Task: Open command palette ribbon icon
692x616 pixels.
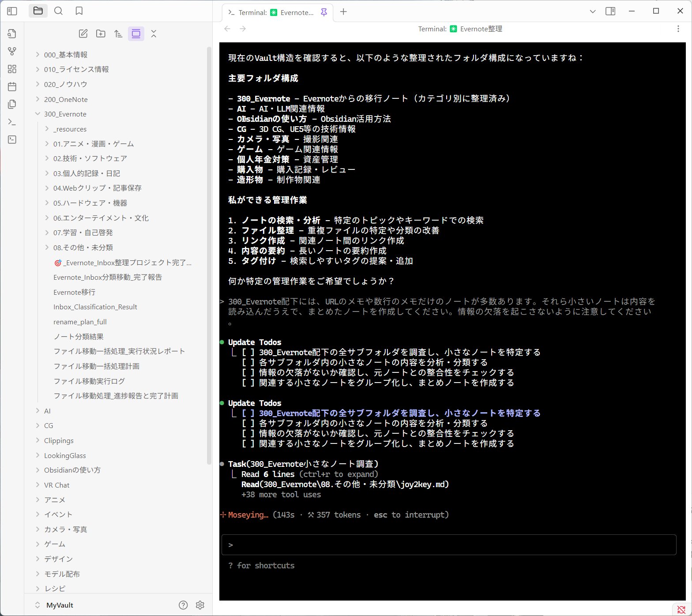Action: [x=12, y=122]
